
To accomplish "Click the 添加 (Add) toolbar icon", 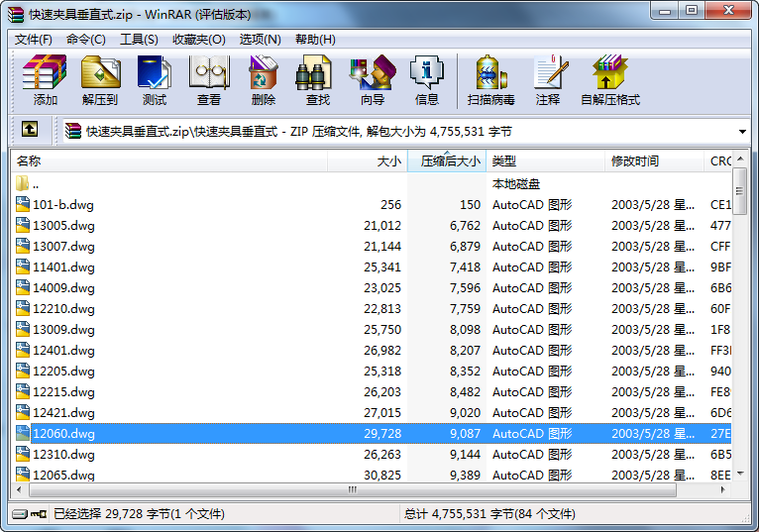I will tap(45, 72).
